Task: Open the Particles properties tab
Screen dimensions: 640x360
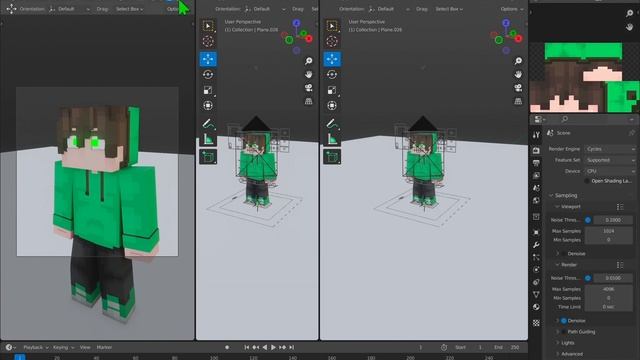Action: point(536,257)
